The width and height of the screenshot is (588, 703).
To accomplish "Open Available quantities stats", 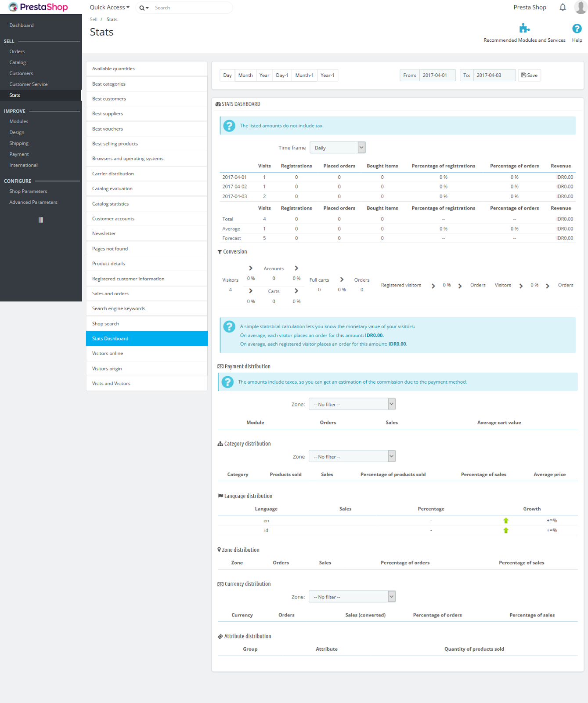I will [x=147, y=69].
